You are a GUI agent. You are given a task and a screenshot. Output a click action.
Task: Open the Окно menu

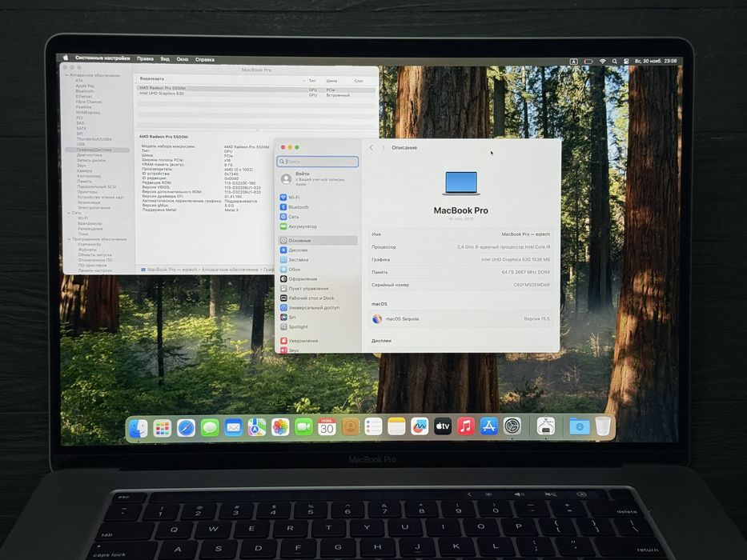(183, 59)
